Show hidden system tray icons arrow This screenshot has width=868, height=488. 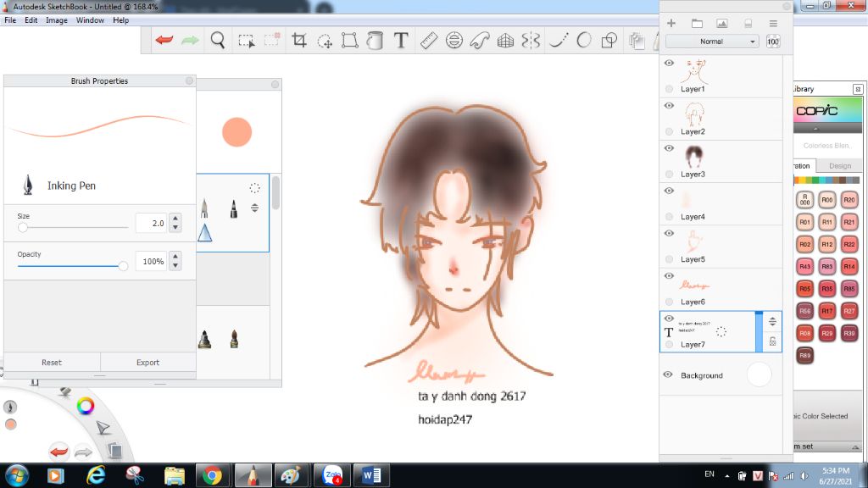pyautogui.click(x=726, y=475)
